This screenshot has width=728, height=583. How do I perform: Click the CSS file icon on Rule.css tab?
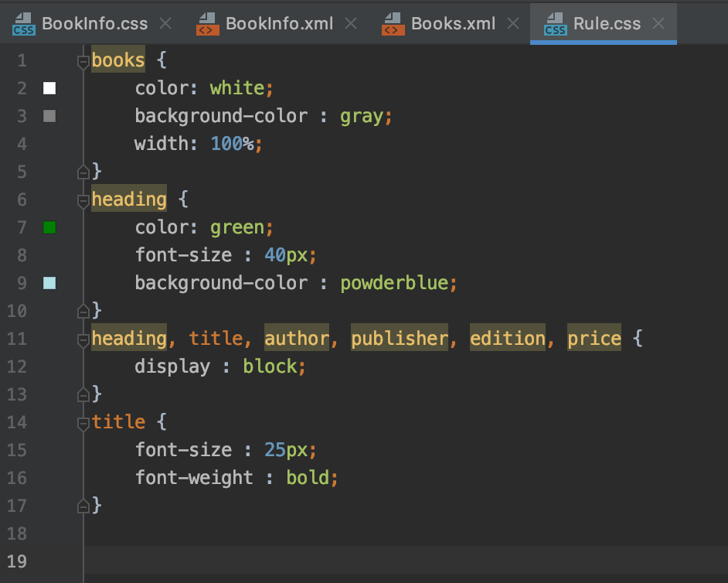[555, 24]
